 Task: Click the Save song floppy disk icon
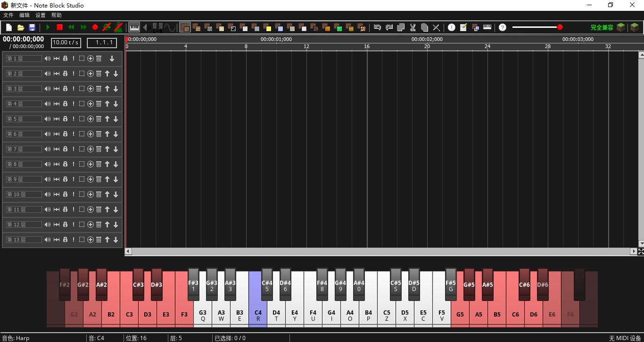(x=32, y=27)
